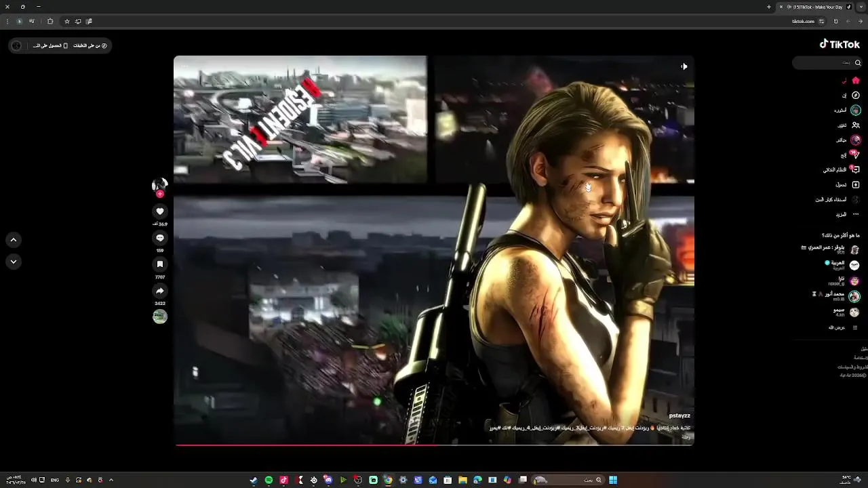Open the Friends people icon

pyautogui.click(x=856, y=125)
